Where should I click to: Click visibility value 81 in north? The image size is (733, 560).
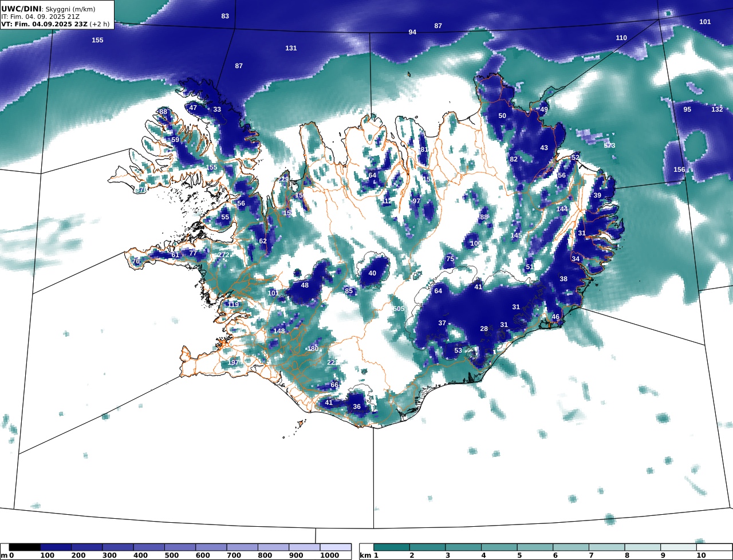[424, 149]
